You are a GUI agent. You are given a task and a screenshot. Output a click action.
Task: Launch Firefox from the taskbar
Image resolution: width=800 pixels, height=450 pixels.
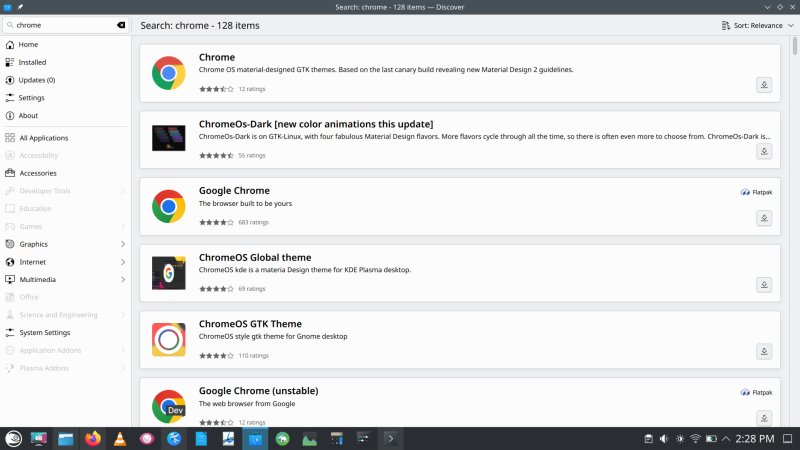pos(93,439)
